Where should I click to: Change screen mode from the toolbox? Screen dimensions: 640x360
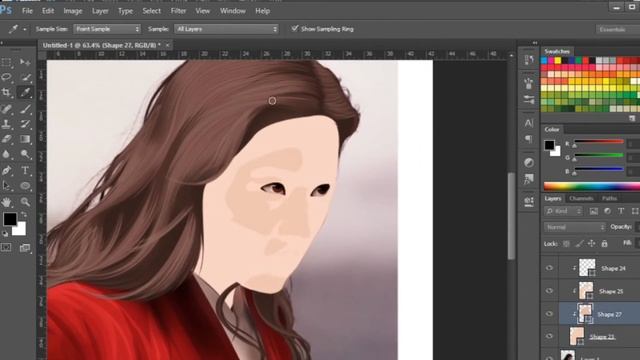[25, 247]
